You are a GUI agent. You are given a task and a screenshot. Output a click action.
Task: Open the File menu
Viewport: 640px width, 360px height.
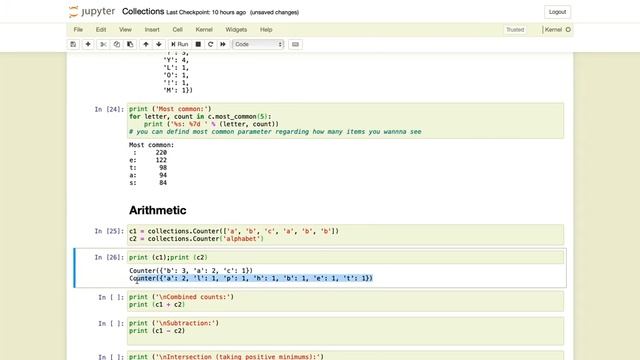[x=78, y=29]
